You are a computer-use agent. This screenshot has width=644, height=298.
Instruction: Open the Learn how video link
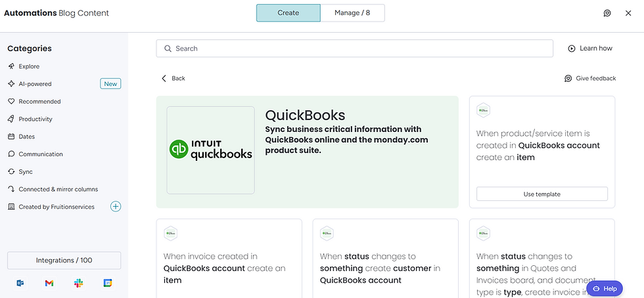tap(590, 49)
